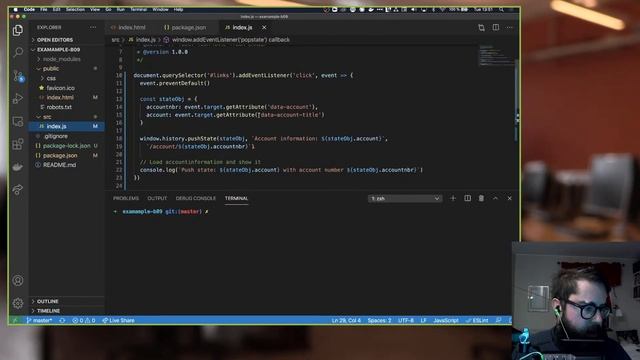Open robots.txt in file tree
Image resolution: width=640 pixels, height=360 pixels.
pos(59,107)
